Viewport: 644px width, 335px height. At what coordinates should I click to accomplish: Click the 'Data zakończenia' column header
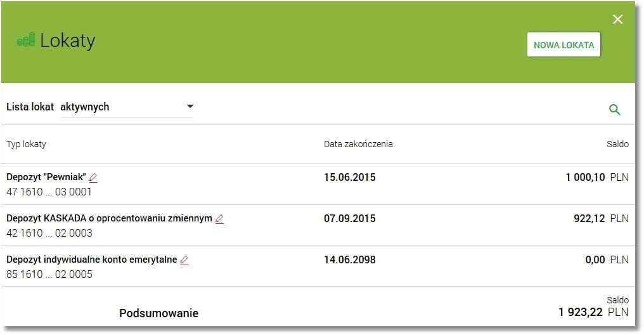click(358, 144)
